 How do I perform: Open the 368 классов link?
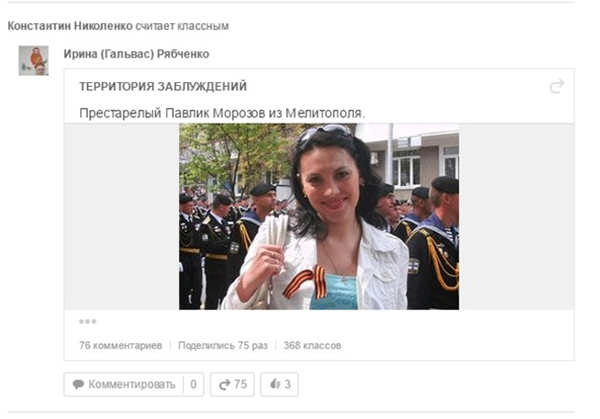click(312, 346)
